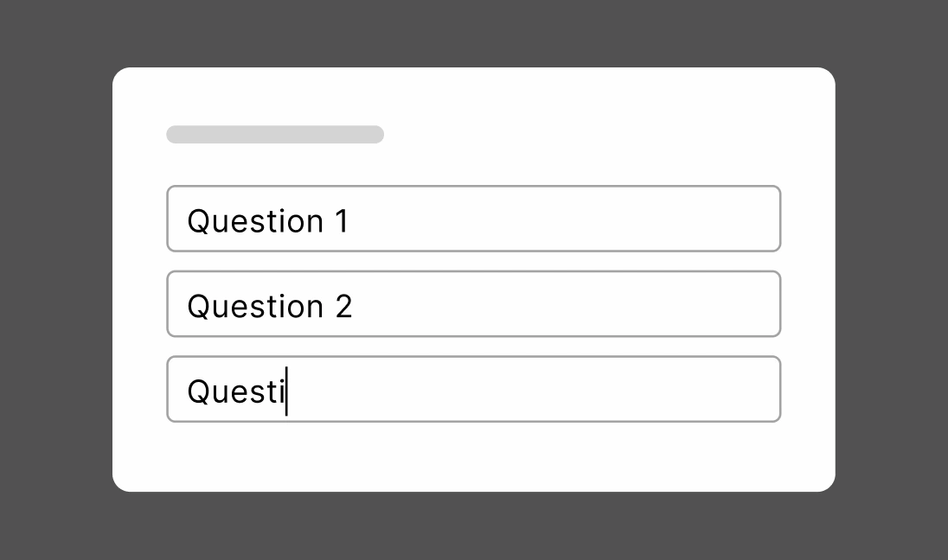The image size is (948, 560).
Task: Focus the Question 1 input field
Action: pyautogui.click(x=473, y=219)
